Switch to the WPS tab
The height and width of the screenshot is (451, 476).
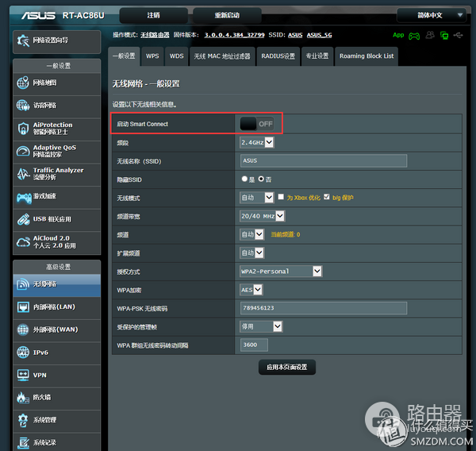click(152, 56)
